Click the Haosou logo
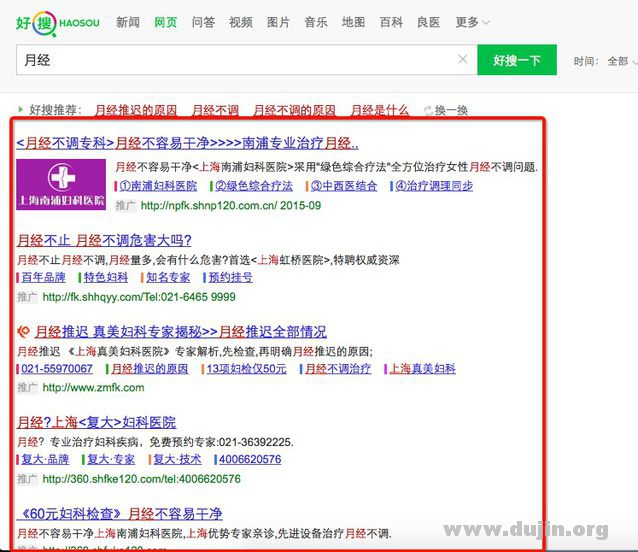 click(58, 23)
